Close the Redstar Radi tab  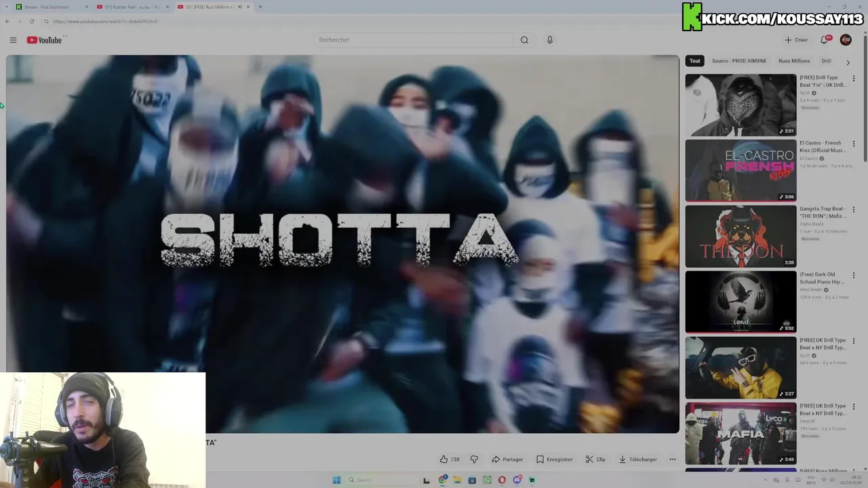tap(168, 7)
